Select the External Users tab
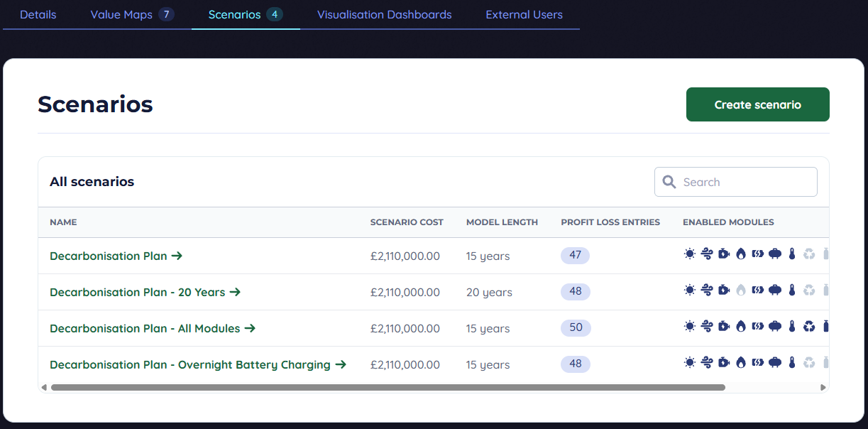Screen dimensions: 868x429 (524, 15)
